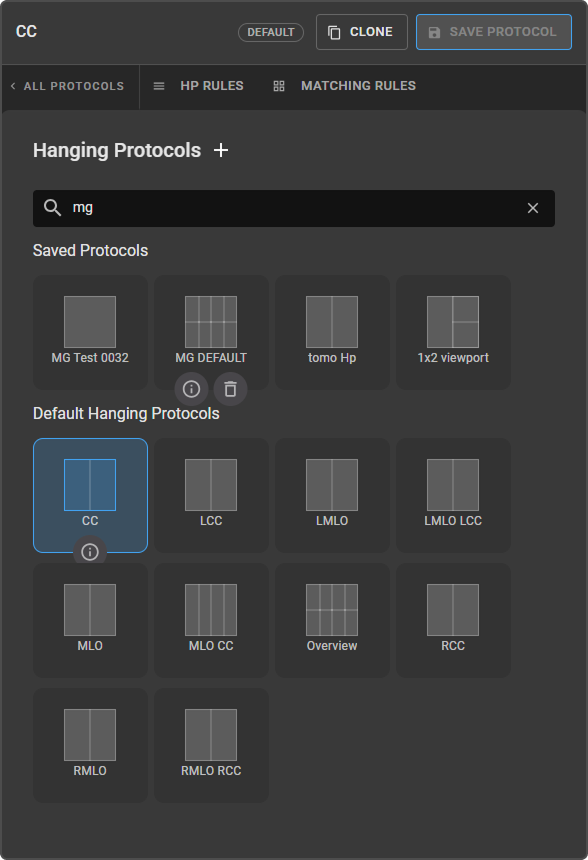Select the MG Test 0032 protocol thumbnail
Image resolution: width=588 pixels, height=860 pixels.
pyautogui.click(x=91, y=332)
